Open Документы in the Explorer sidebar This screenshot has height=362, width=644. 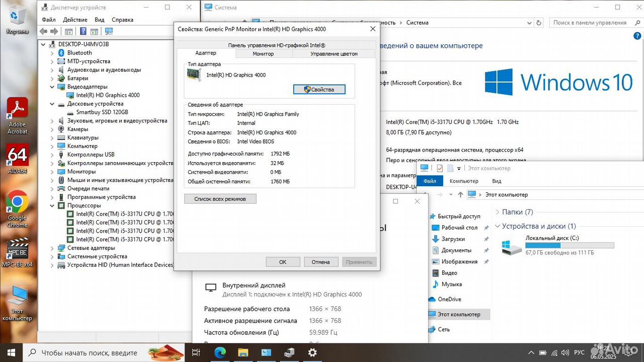pos(456,250)
